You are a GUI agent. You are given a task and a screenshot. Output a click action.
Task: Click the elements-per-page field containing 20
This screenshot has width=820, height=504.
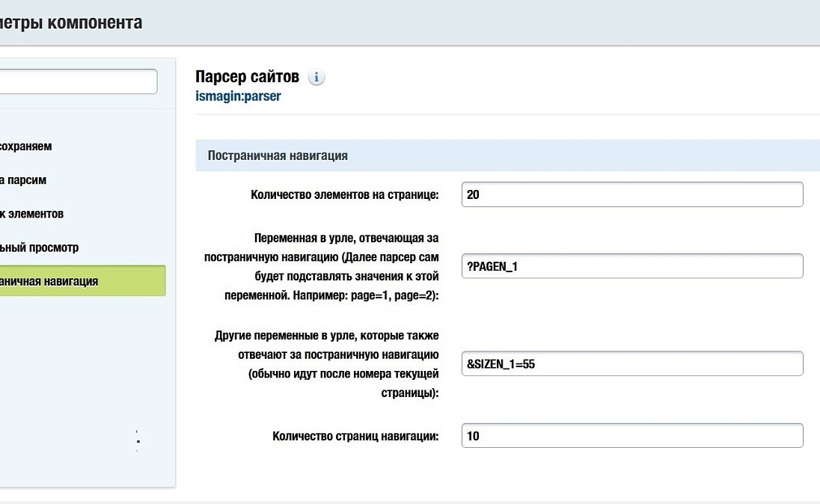click(632, 194)
